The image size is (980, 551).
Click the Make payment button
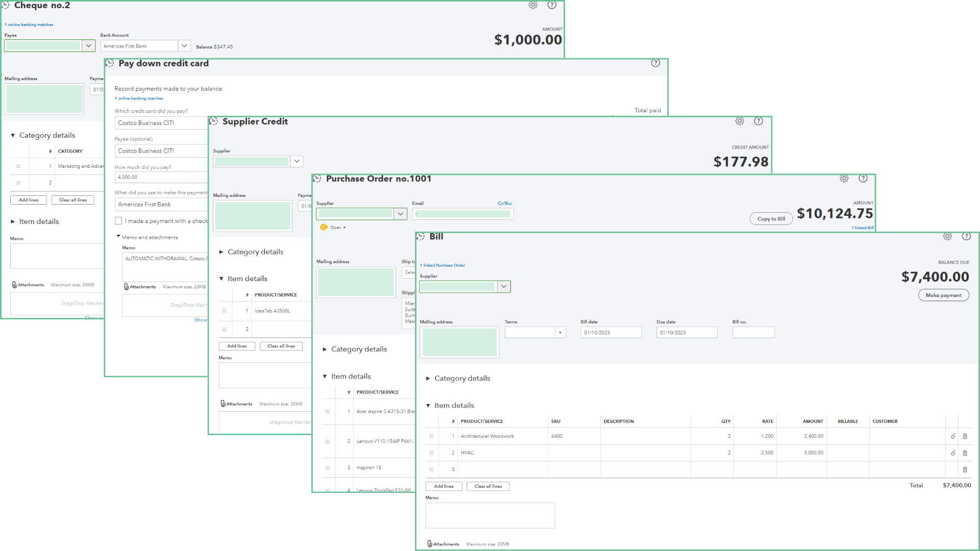click(943, 295)
